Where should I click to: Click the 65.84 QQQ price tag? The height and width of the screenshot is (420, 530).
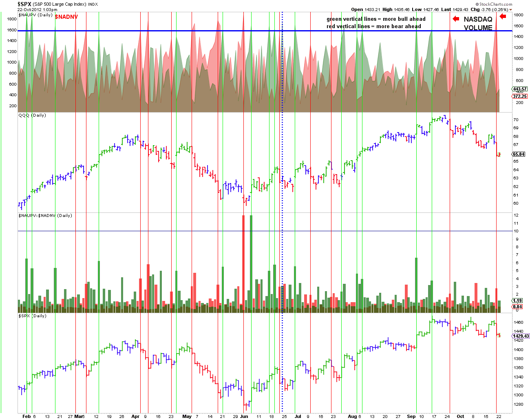click(x=519, y=154)
